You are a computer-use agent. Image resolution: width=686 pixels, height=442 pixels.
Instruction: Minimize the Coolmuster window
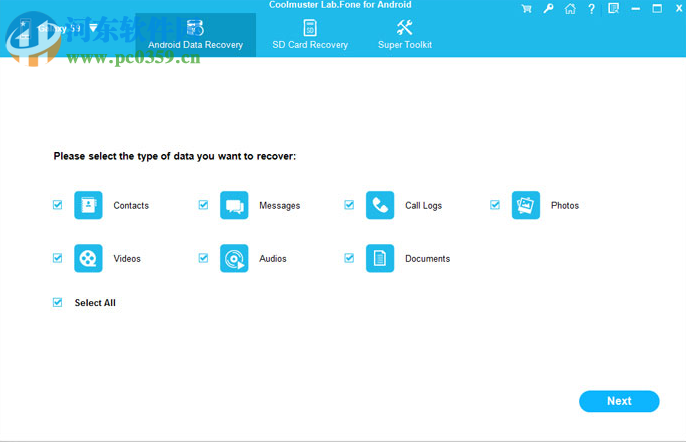pos(636,9)
